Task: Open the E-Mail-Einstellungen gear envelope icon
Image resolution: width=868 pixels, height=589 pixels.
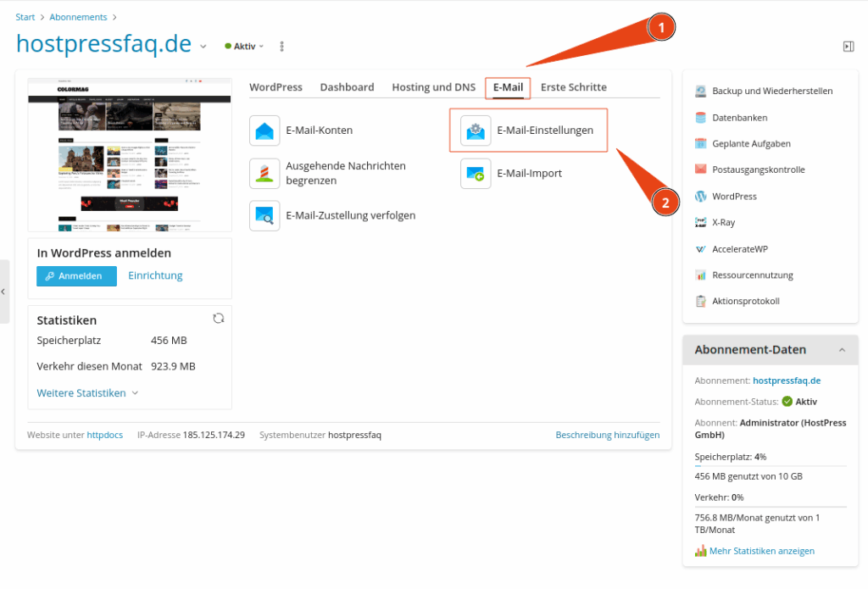Action: pyautogui.click(x=476, y=131)
